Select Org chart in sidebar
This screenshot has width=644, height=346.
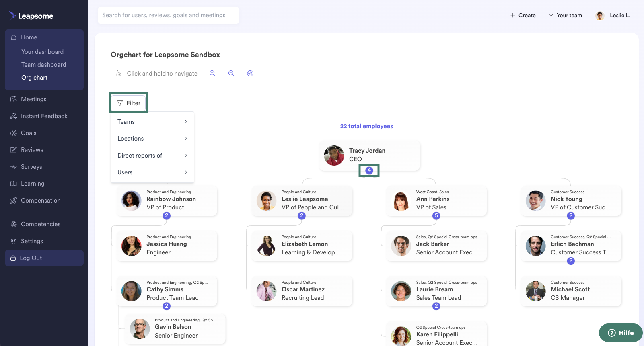35,78
